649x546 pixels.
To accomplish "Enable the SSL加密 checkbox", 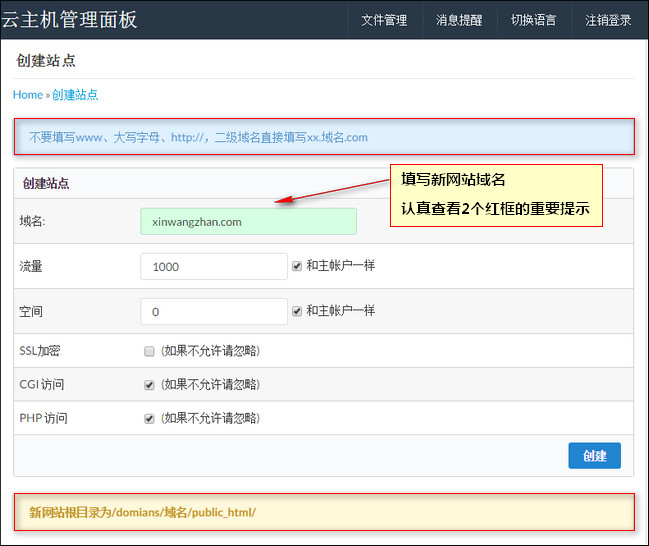I will click(149, 351).
